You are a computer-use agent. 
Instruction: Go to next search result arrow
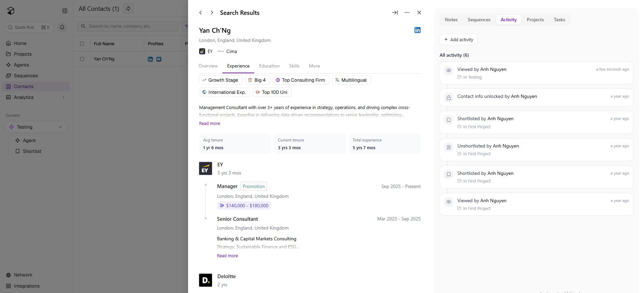pyautogui.click(x=212, y=12)
